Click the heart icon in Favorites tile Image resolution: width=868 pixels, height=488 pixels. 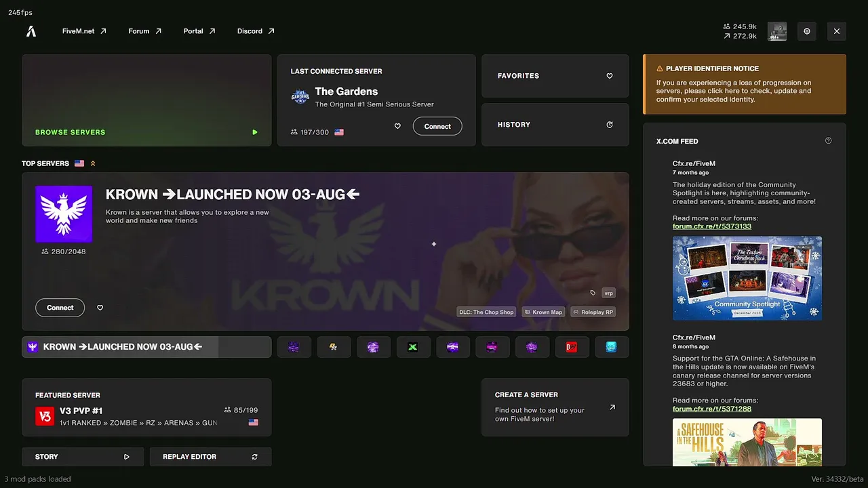tap(610, 76)
